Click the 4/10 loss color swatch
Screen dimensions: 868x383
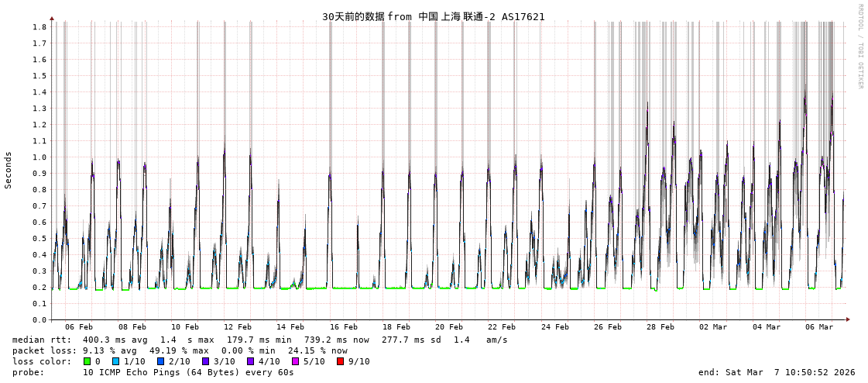[x=251, y=361]
